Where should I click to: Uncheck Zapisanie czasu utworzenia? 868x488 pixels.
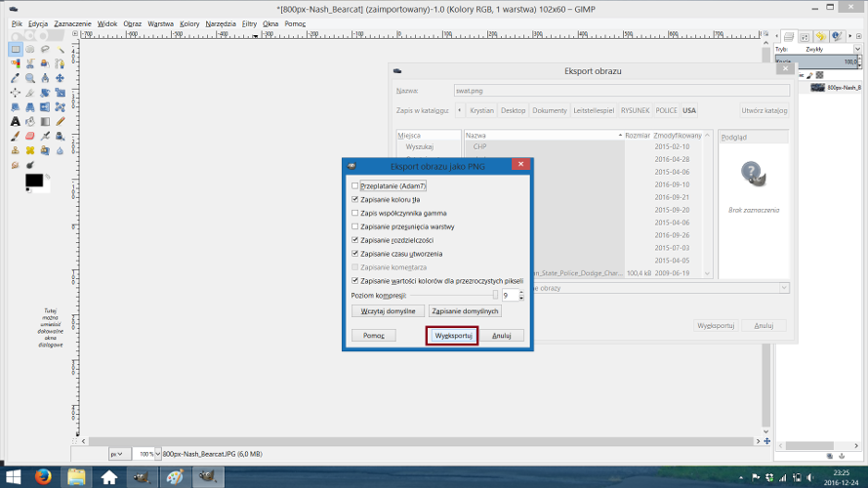(x=354, y=254)
